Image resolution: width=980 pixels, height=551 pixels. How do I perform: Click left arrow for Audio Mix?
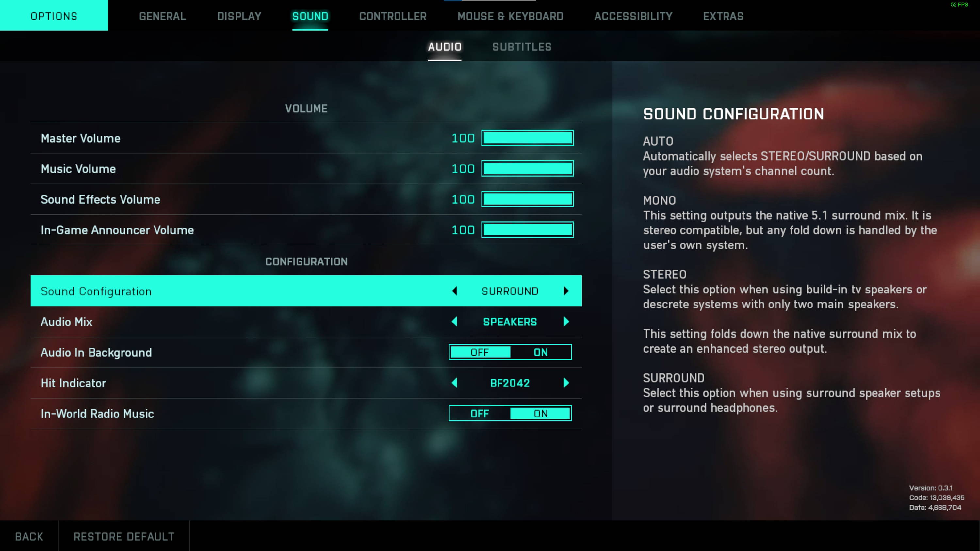pos(454,322)
